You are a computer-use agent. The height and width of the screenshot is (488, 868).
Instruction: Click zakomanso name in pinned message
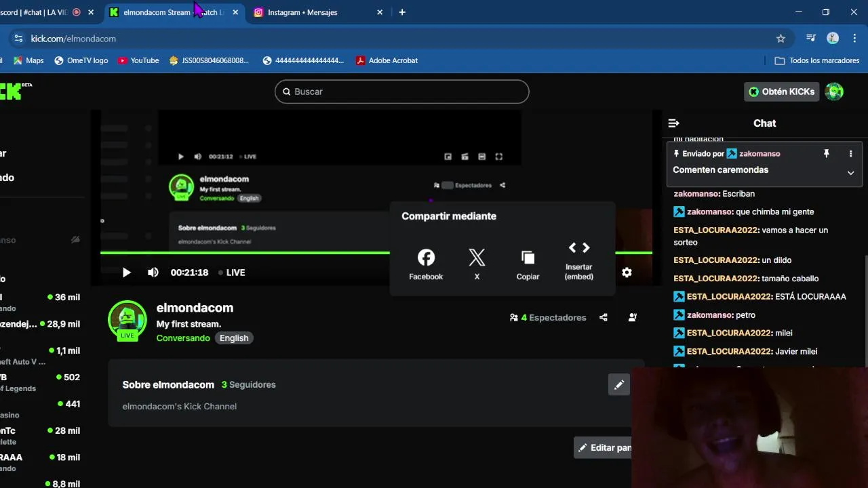(x=759, y=154)
